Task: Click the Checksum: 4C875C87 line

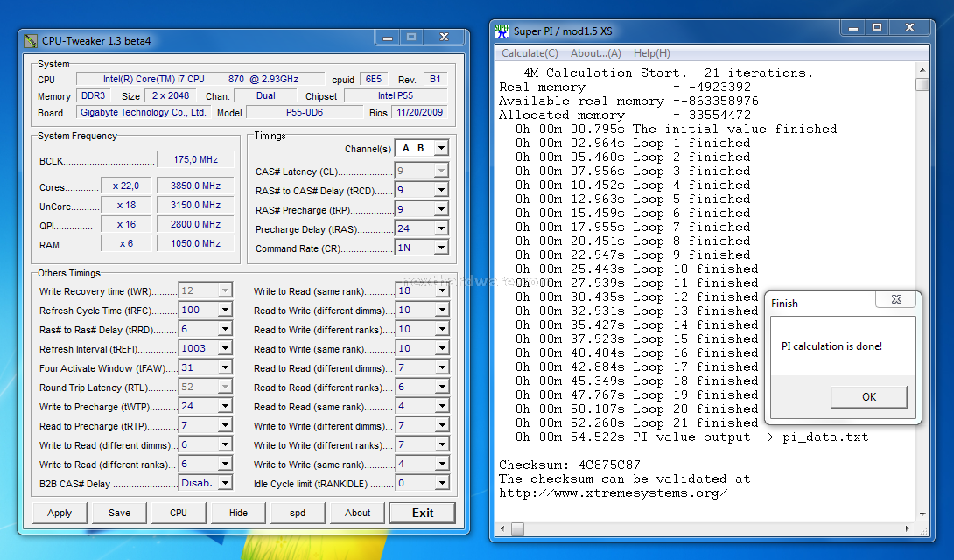Action: click(570, 465)
